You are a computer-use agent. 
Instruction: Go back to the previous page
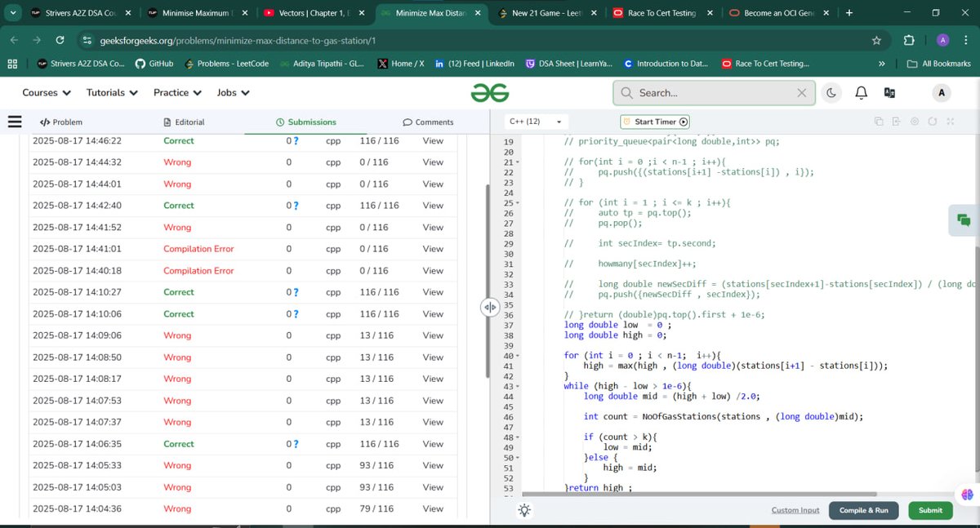pyautogui.click(x=13, y=40)
